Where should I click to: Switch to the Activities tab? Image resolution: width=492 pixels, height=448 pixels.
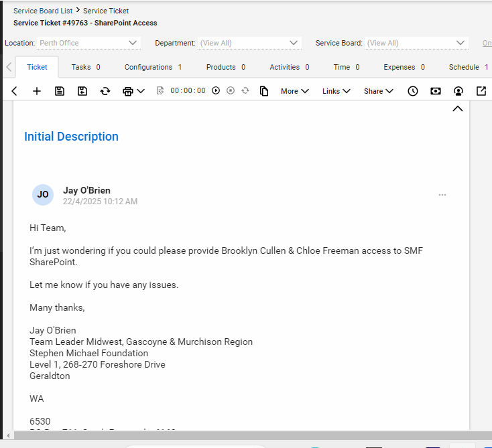(x=290, y=67)
